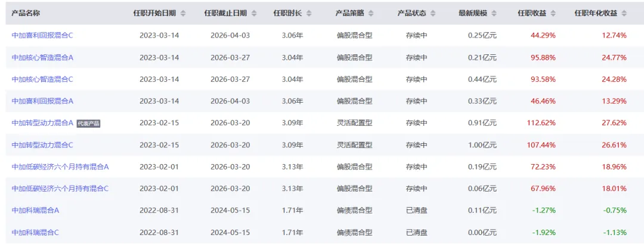Click the 任职年化收益 header label

pyautogui.click(x=596, y=13)
